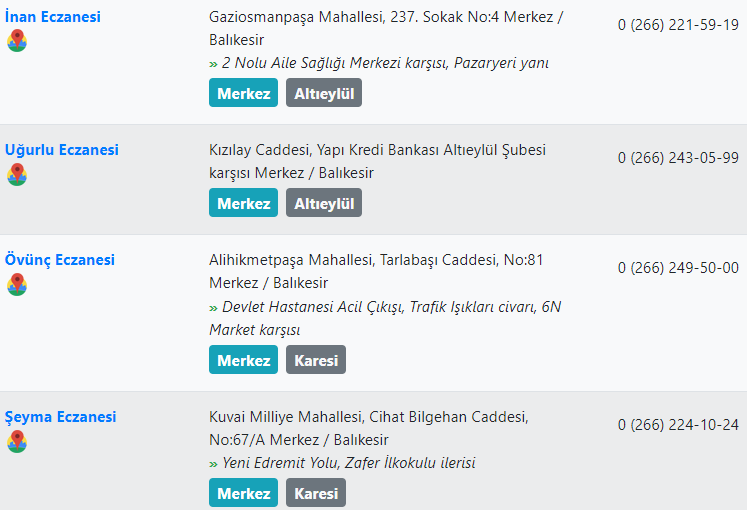Open the Şeyma Eczanesi link
747x510 pixels.
tap(61, 417)
